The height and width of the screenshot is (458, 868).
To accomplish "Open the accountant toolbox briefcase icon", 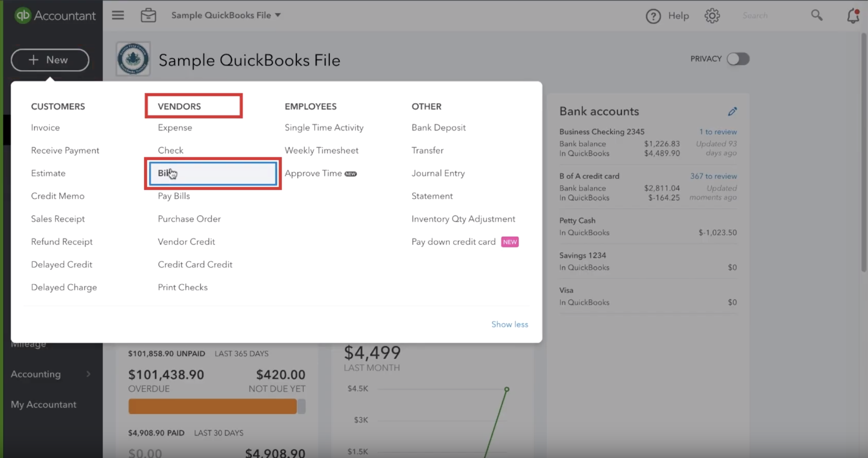I will pyautogui.click(x=148, y=15).
